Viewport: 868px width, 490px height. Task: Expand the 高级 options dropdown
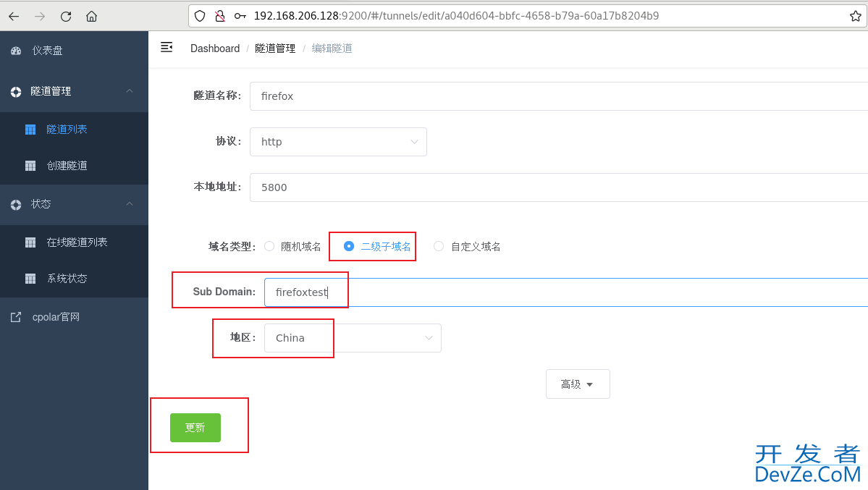(578, 384)
